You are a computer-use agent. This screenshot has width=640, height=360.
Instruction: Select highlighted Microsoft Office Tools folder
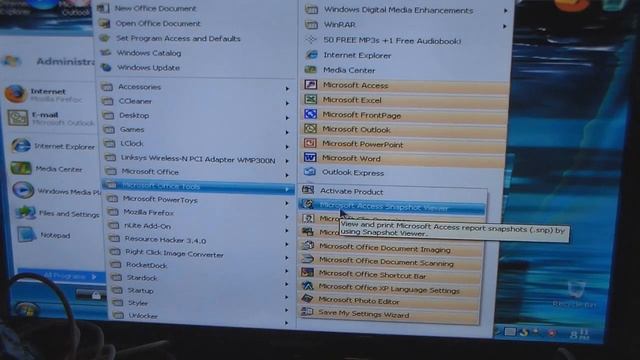pos(198,187)
